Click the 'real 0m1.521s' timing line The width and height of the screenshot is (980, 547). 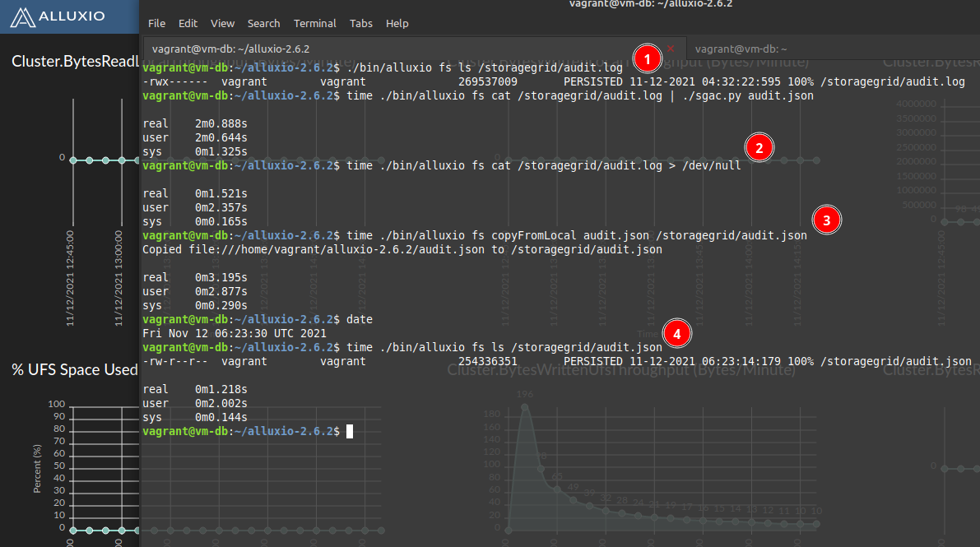click(x=195, y=194)
